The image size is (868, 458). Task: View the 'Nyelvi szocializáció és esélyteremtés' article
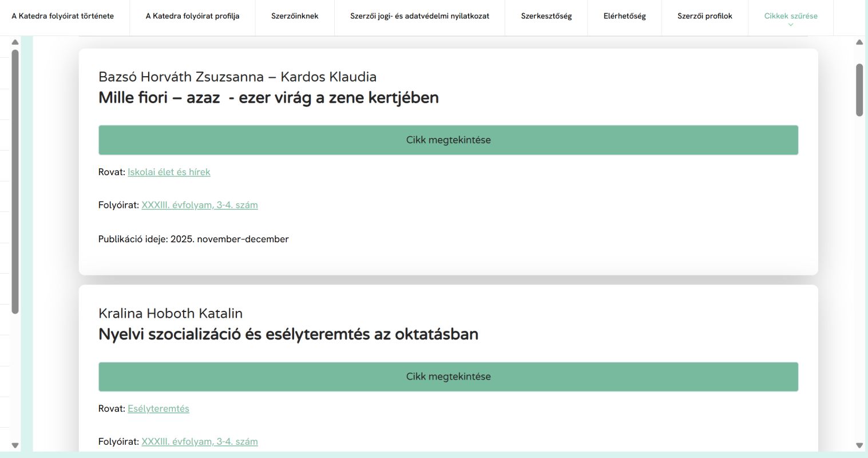[x=448, y=377]
